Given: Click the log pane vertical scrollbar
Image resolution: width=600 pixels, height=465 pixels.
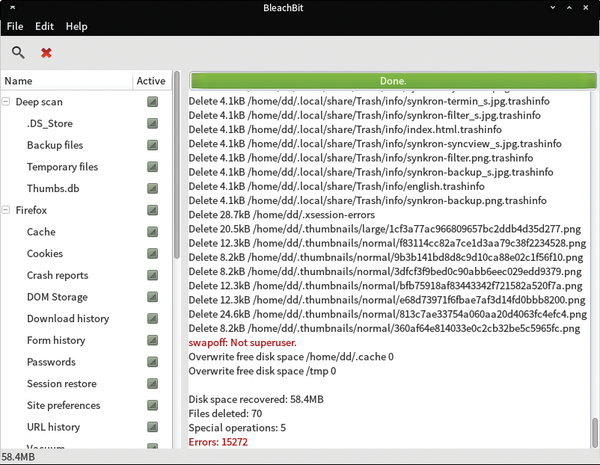Looking at the screenshot, I should pyautogui.click(x=595, y=432).
